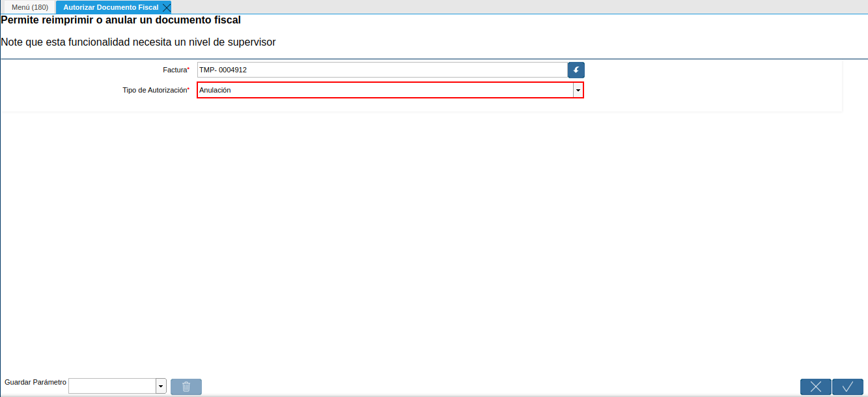Viewport: 868px width, 397px height.
Task: Click the Guardar Parámetro label
Action: tap(35, 382)
